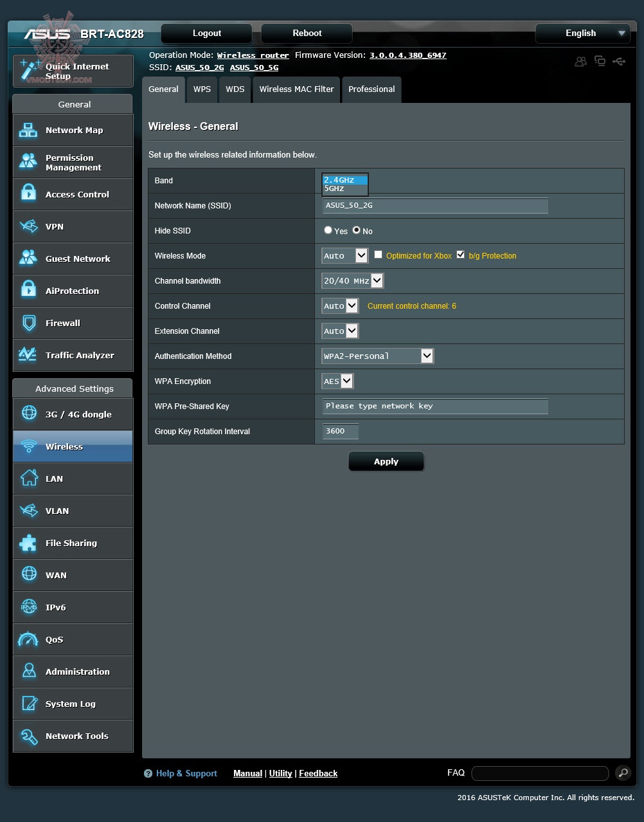
Task: Switch to the WDS tab
Action: pos(235,89)
